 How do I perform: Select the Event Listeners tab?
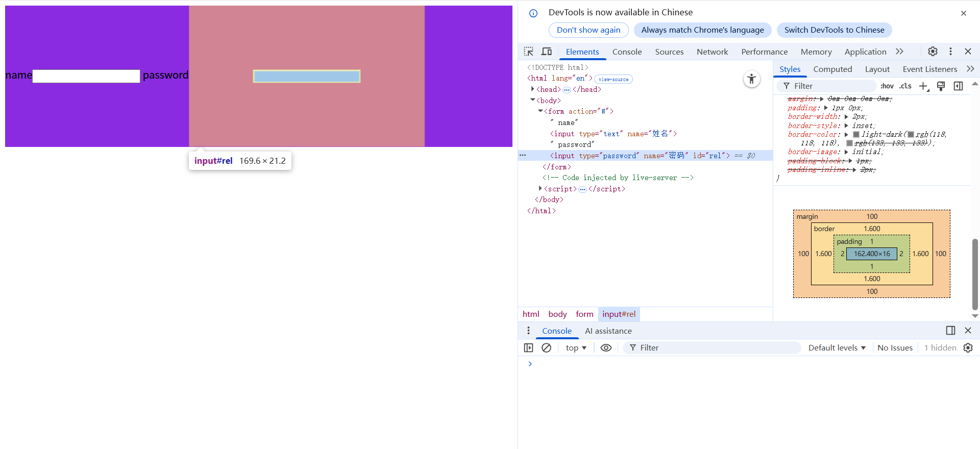[929, 69]
